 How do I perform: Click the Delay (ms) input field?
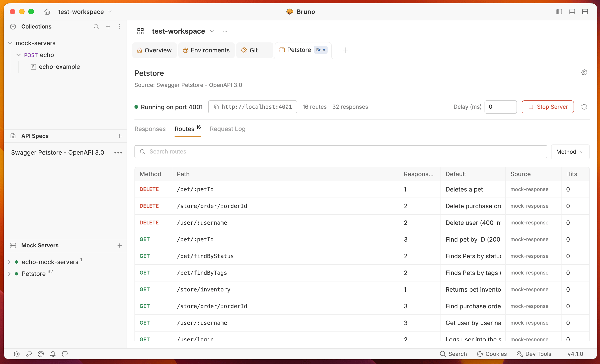coord(500,107)
